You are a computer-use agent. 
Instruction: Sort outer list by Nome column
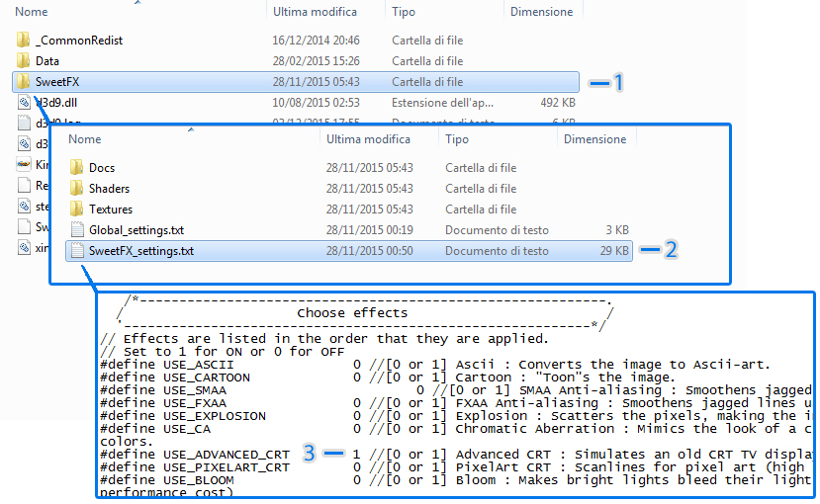pyautogui.click(x=32, y=12)
